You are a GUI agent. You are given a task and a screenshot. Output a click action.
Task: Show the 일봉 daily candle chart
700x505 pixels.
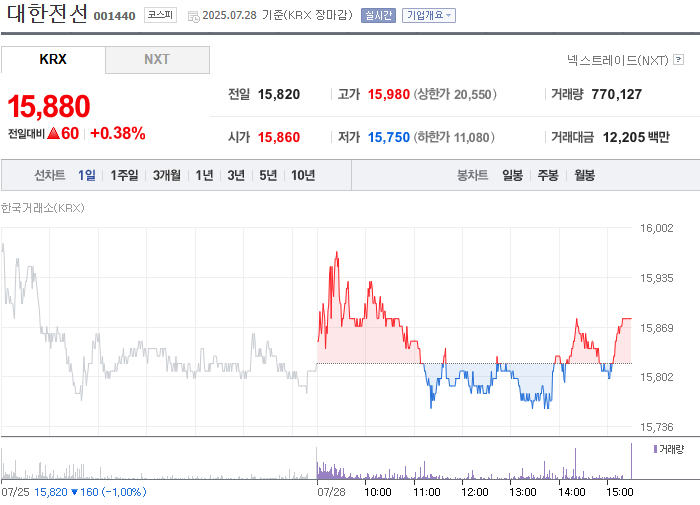click(512, 175)
